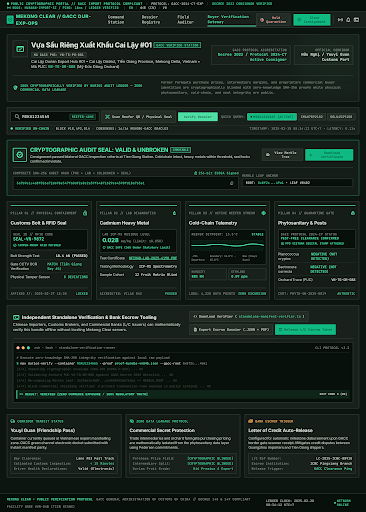
Task: Select the second quick query chip
Action: point(312,117)
